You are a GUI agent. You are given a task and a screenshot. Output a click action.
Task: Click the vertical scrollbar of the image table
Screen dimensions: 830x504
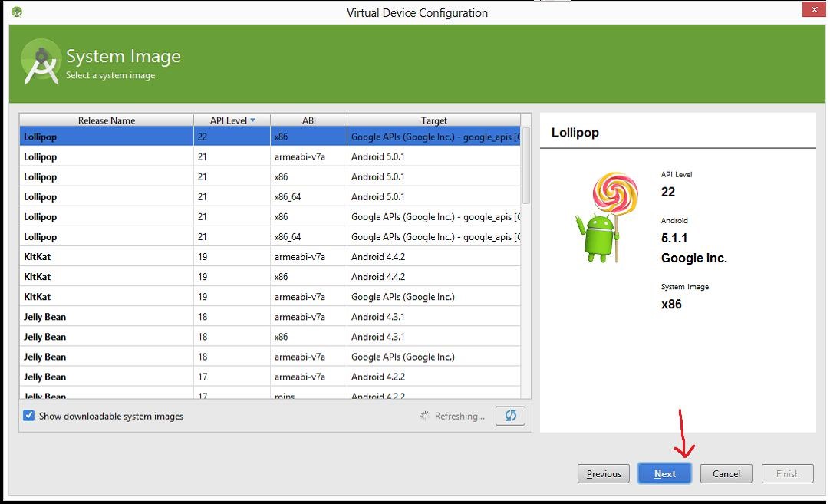click(526, 165)
